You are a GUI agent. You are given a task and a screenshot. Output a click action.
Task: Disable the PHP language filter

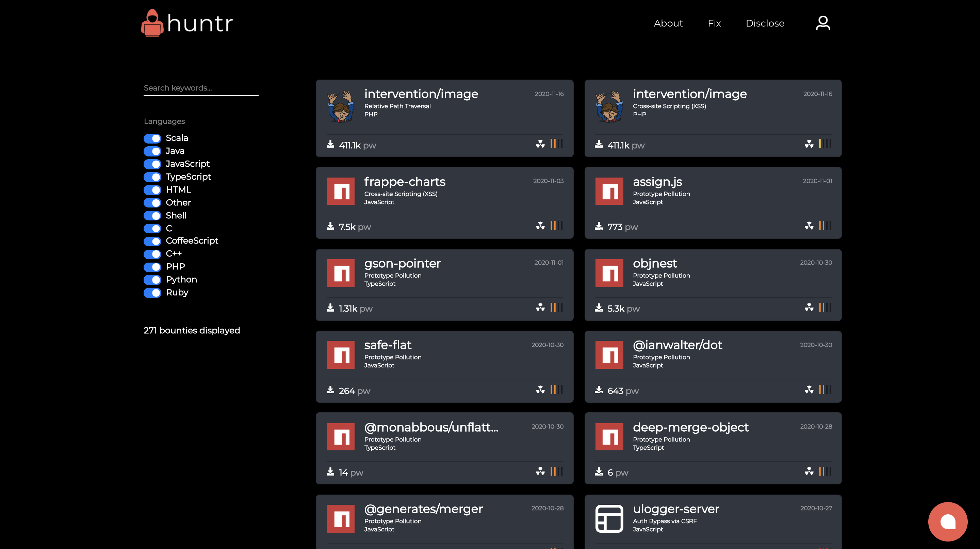point(152,267)
